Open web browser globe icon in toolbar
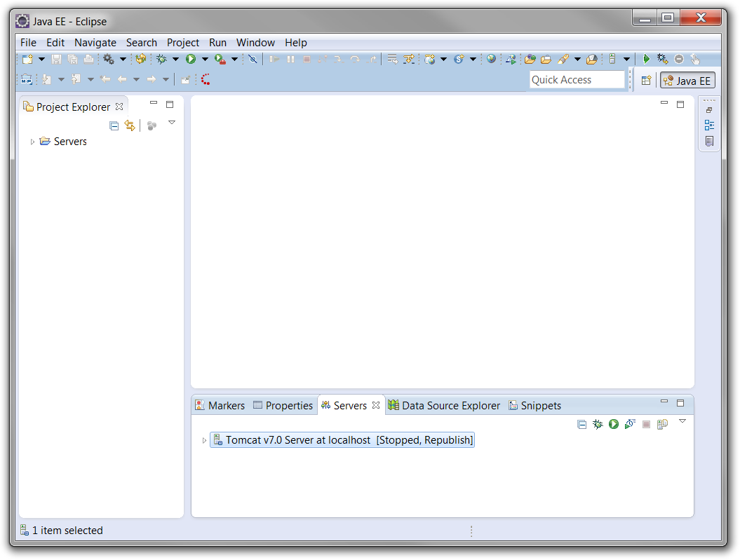Viewport: 740px width, 560px height. (x=491, y=60)
